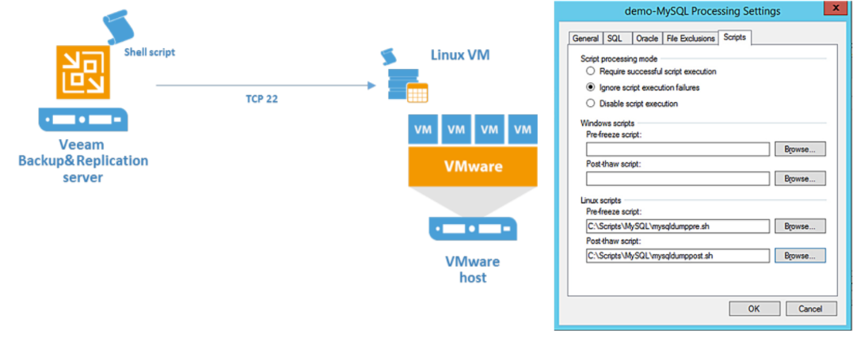Click the VMware host label
This screenshot has height=345, width=868.
pyautogui.click(x=473, y=269)
